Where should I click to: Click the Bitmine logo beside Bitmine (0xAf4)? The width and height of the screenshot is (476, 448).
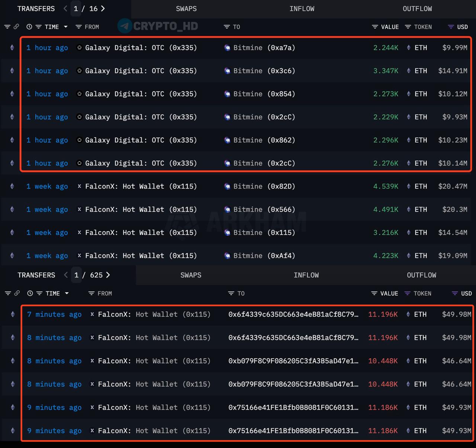click(227, 255)
